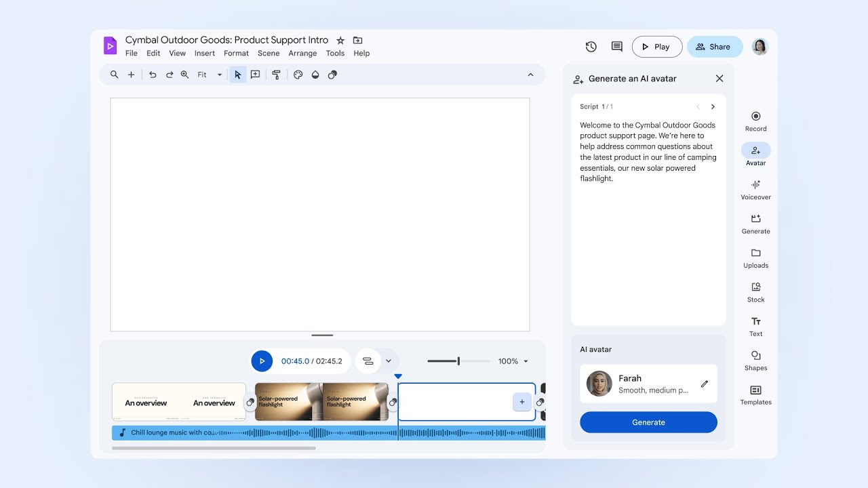Open the Stock media panel

(x=755, y=291)
